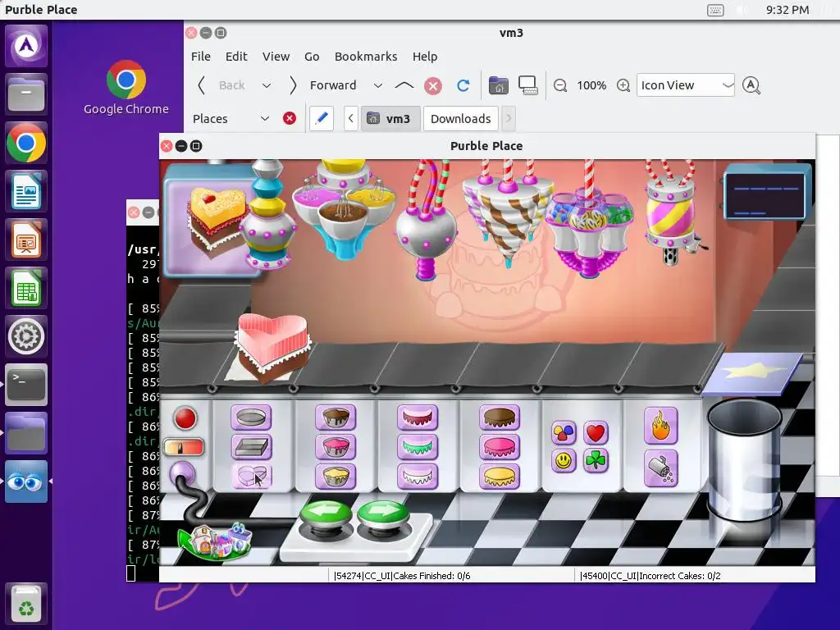Click the vm3 path bar button
Image resolution: width=840 pixels, height=630 pixels.
click(x=390, y=118)
